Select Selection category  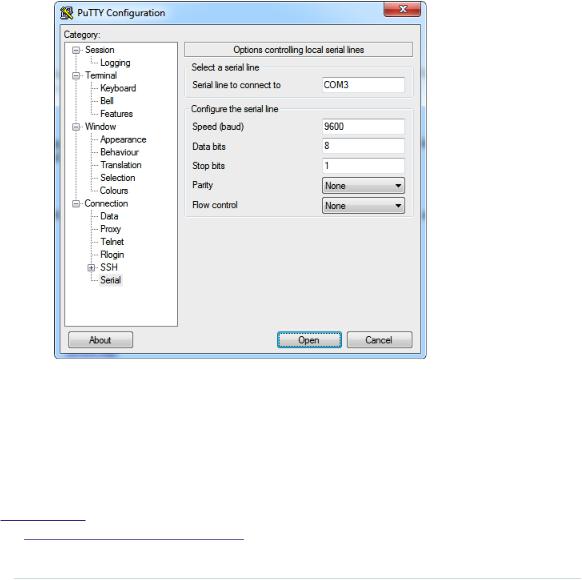(118, 178)
